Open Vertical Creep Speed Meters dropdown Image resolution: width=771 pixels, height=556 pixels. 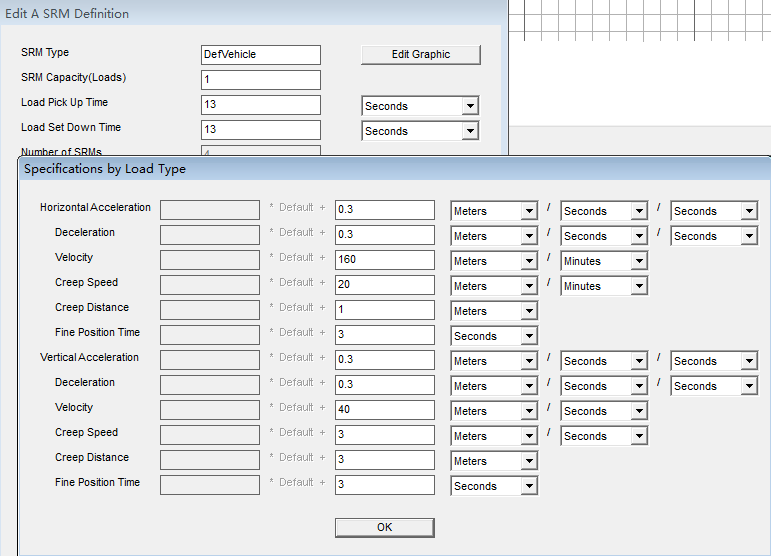(x=494, y=436)
